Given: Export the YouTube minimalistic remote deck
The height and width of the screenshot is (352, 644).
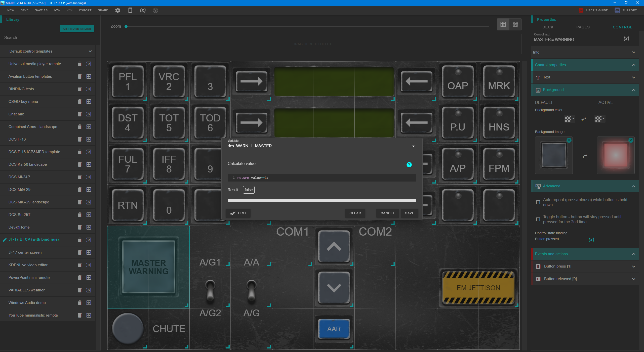Looking at the screenshot, I should pyautogui.click(x=89, y=315).
